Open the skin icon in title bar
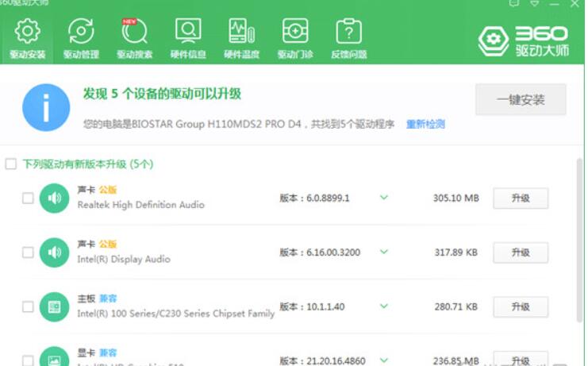The height and width of the screenshot is (366, 588). pos(514,3)
